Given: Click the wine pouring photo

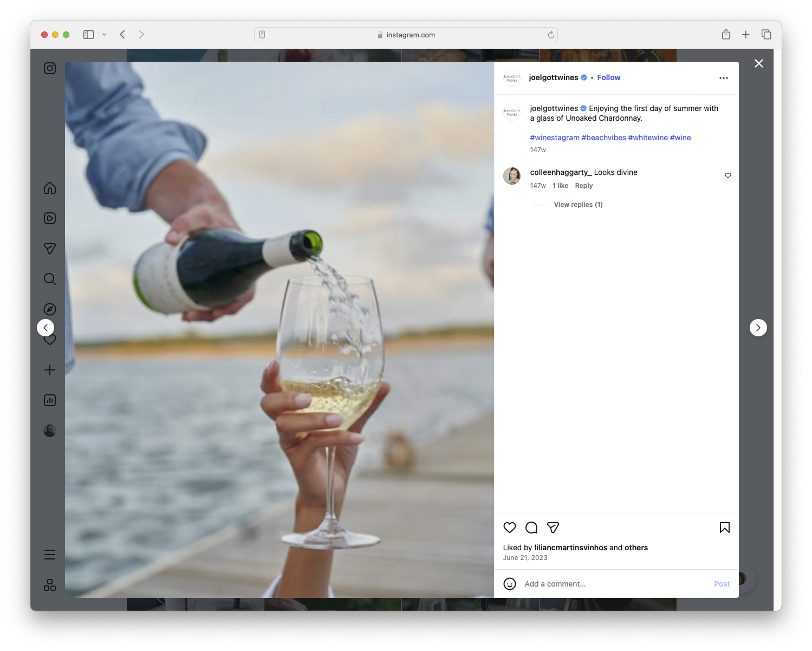Looking at the screenshot, I should click(280, 330).
